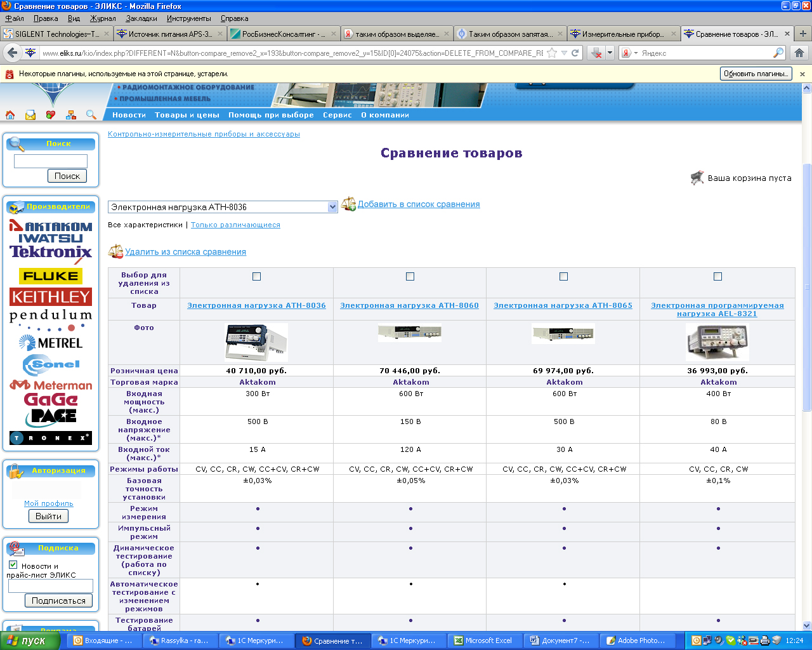
Task: Check removal box for ATH-8060
Action: pos(410,276)
